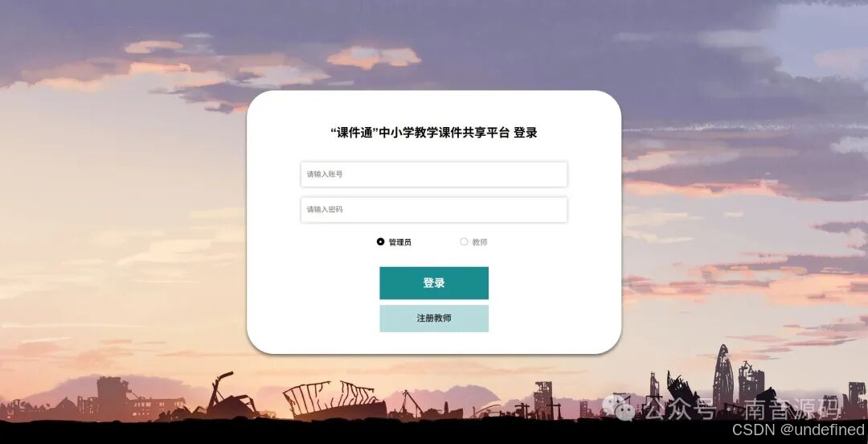Image resolution: width=868 pixels, height=444 pixels.
Task: Click blank area below the 注册教师 button
Action: click(x=434, y=343)
